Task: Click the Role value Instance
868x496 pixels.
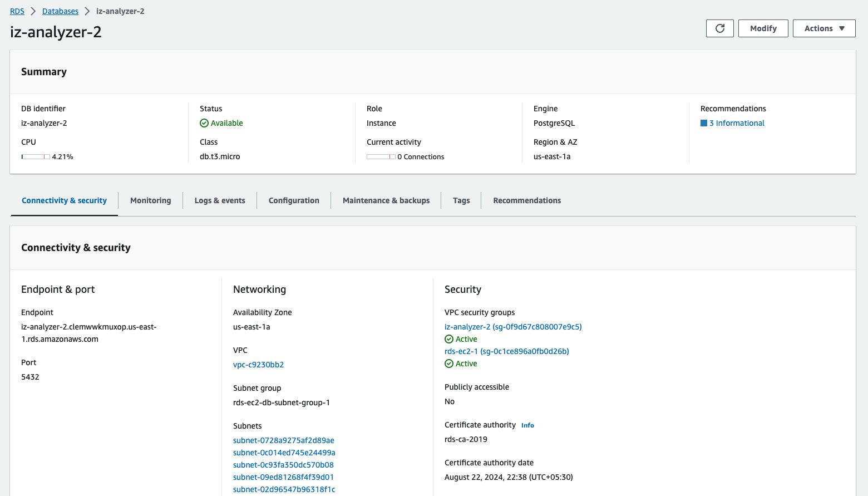Action: [x=381, y=123]
